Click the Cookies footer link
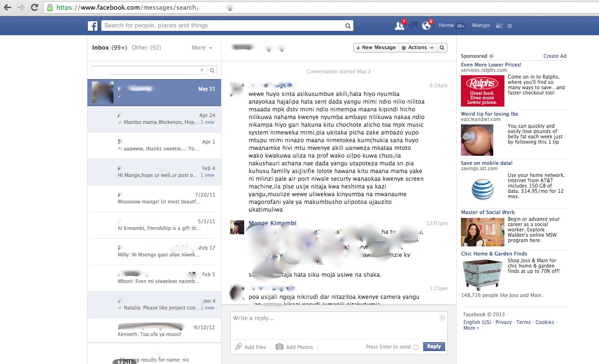The image size is (599, 364). coord(544,322)
